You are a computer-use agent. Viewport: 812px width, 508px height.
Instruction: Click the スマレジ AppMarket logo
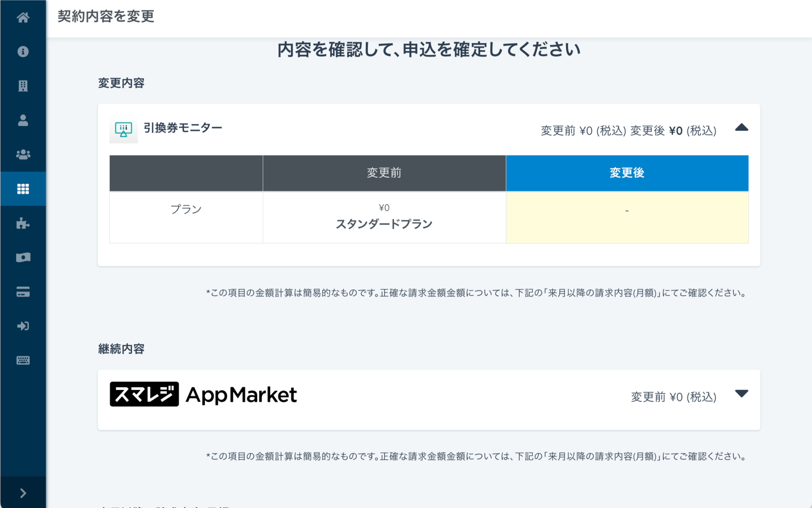[x=203, y=394]
